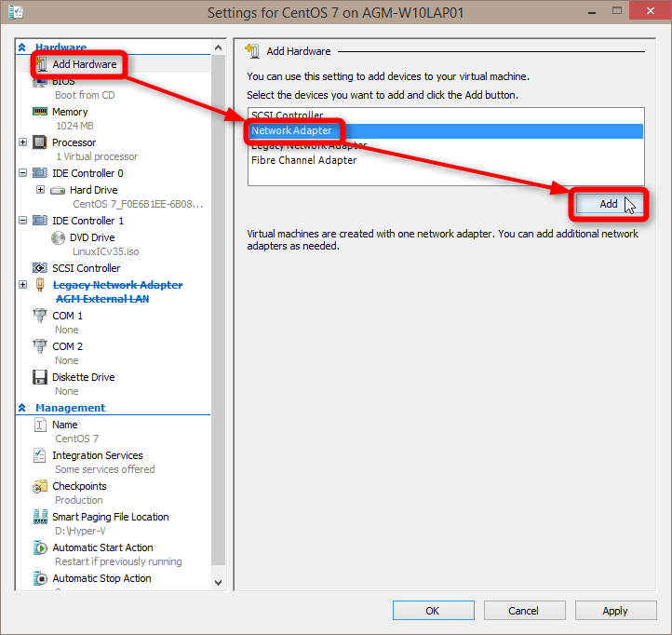
Task: Open the Checkpoints settings
Action: pyautogui.click(x=79, y=486)
